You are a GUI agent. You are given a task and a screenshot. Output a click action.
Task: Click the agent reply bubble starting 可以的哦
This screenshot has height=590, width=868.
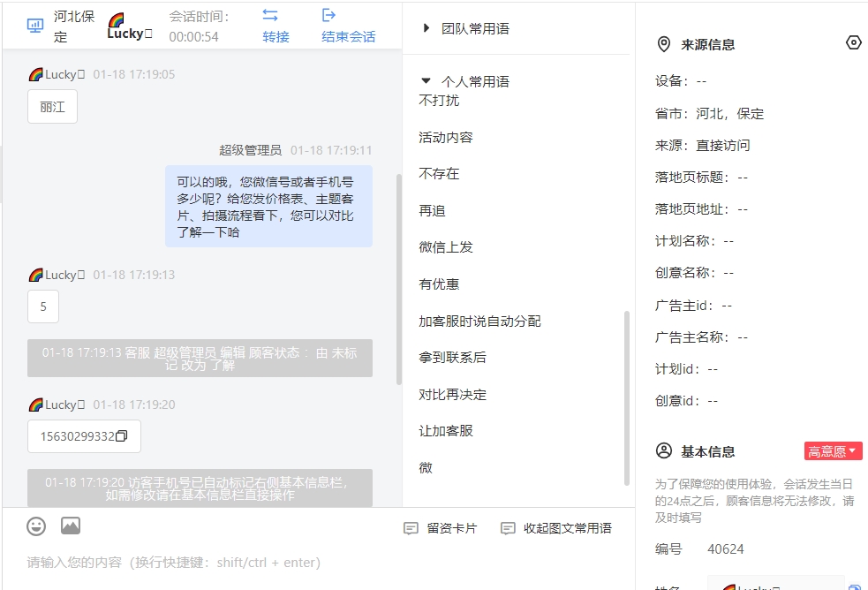click(268, 207)
